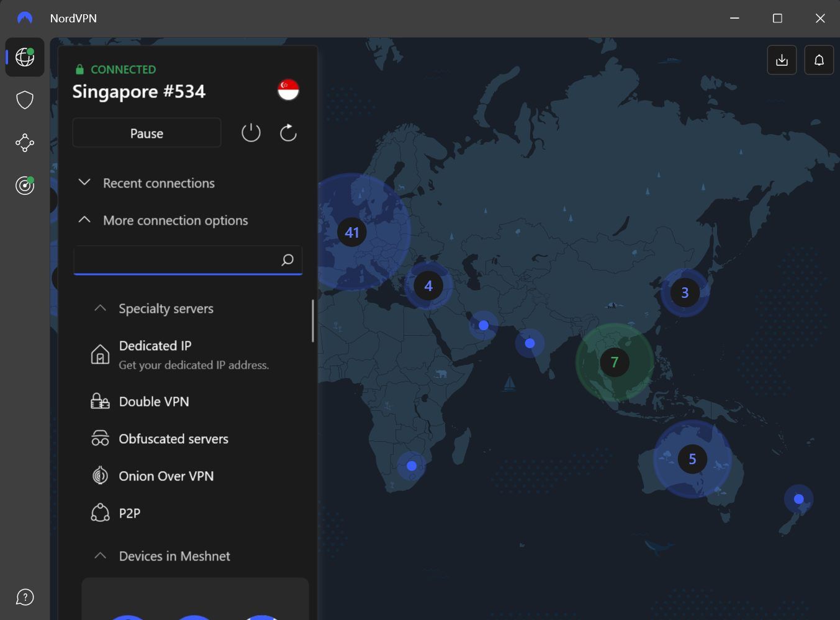Click the East Asia cluster marker 3
Image resolution: width=840 pixels, height=620 pixels.
pyautogui.click(x=685, y=292)
